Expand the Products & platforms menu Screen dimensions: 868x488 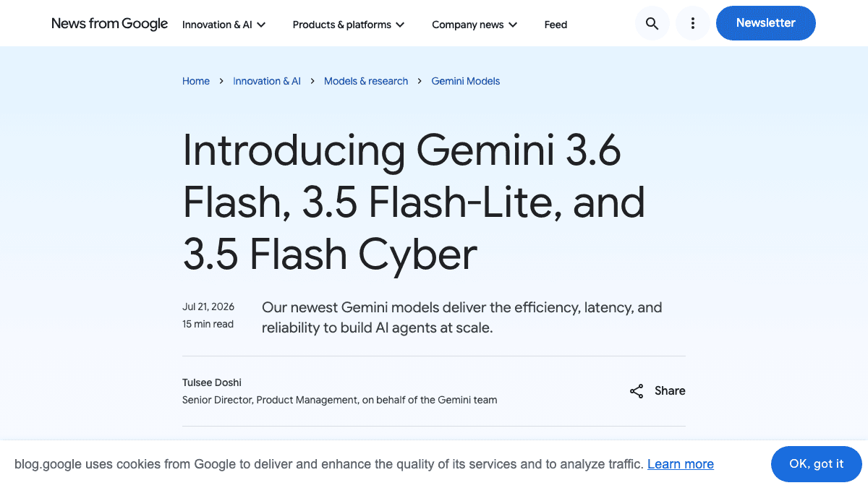(x=349, y=25)
